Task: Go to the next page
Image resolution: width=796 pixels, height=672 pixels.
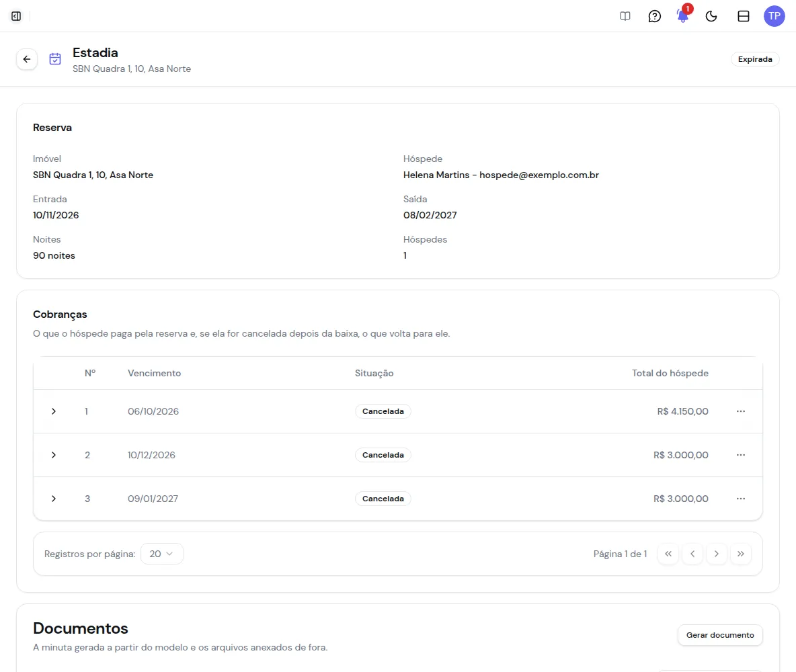Action: [x=716, y=554]
